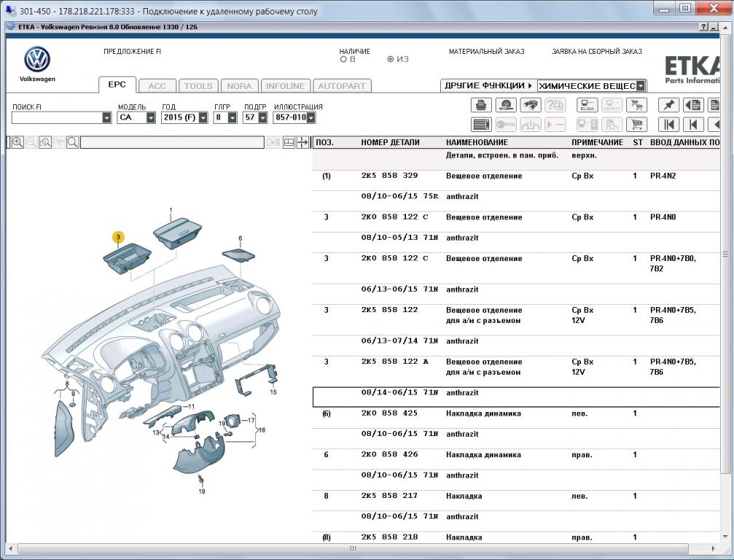Switch to the ACC tab
The image size is (734, 560).
157,86
